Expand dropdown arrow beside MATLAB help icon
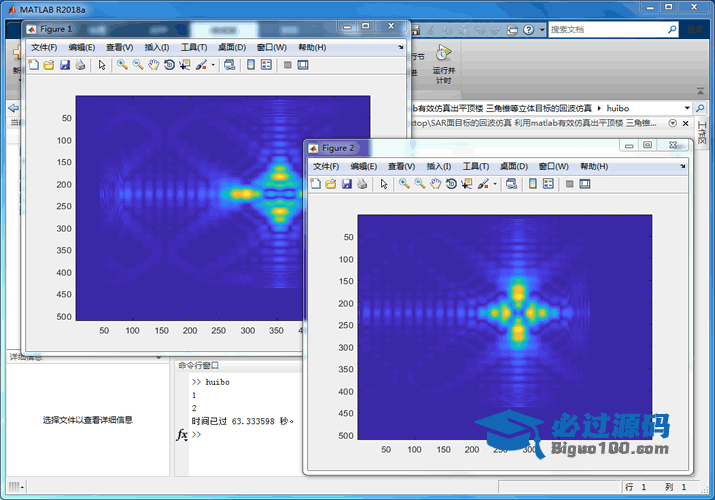 point(542,30)
